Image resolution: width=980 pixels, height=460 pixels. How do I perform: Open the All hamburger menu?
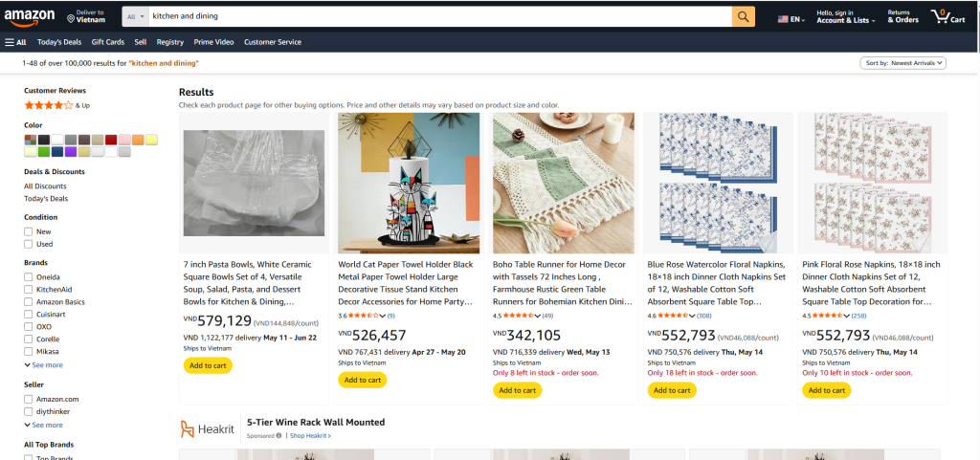[x=15, y=42]
